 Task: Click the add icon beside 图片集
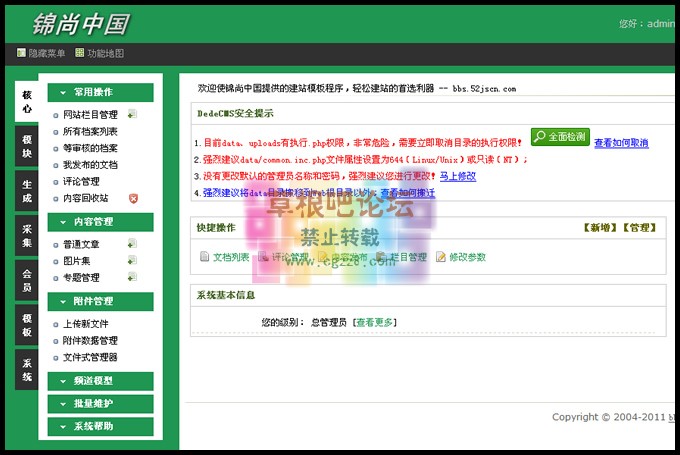[132, 260]
